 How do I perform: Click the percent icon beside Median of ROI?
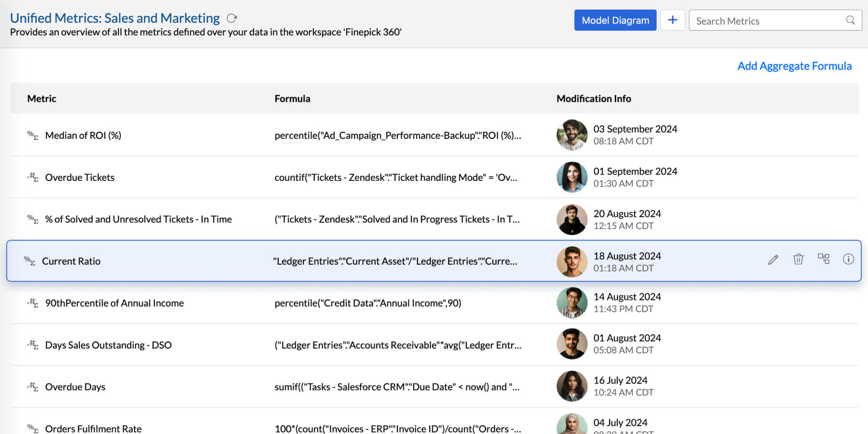(x=32, y=136)
